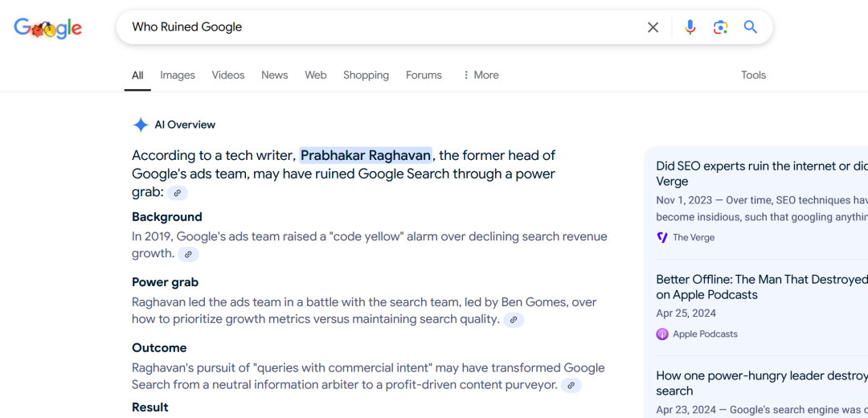This screenshot has width=868, height=418.
Task: Switch to the News tab
Action: 274,75
